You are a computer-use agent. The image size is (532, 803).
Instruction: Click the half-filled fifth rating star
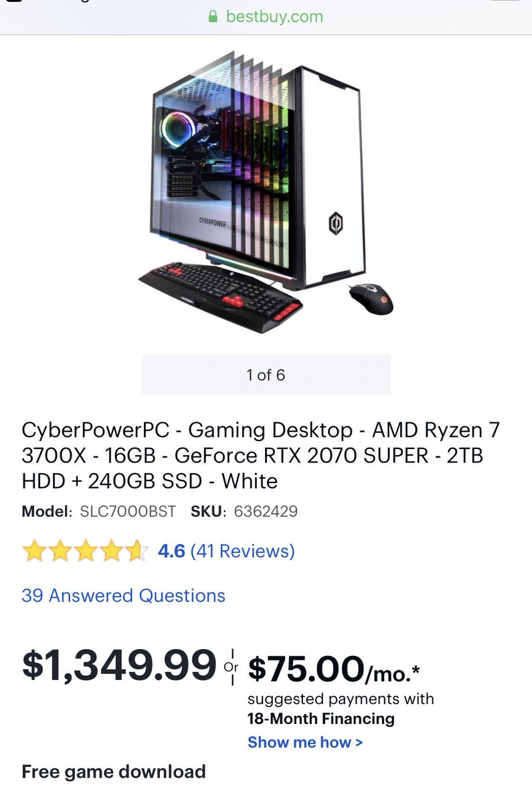pyautogui.click(x=137, y=552)
